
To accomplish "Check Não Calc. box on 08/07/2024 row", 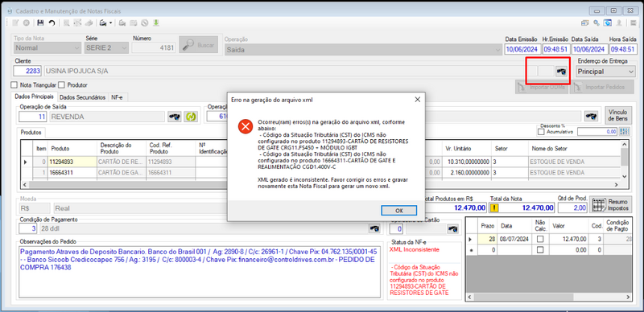I will [x=540, y=239].
